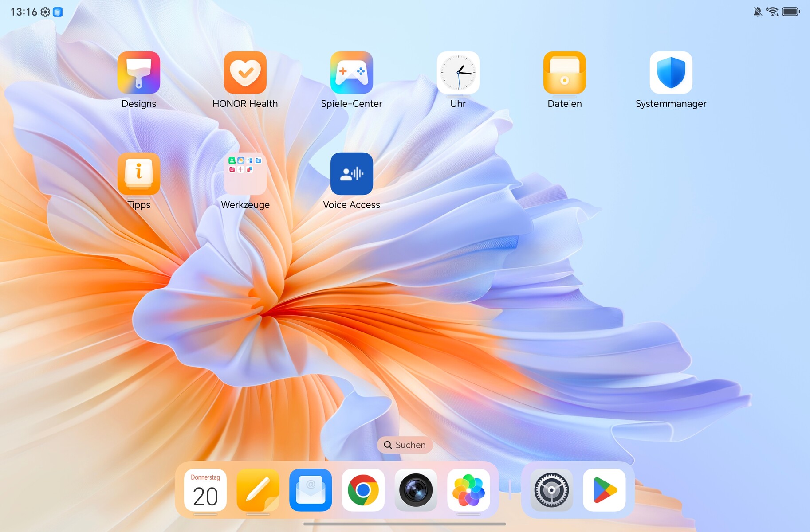Screen dimensions: 810x532
Task: Open the Werkzeuge folder
Action: (x=245, y=174)
